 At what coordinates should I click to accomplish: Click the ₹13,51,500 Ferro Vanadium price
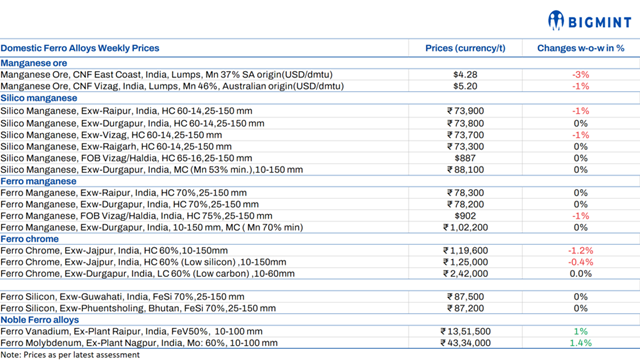[x=465, y=331]
